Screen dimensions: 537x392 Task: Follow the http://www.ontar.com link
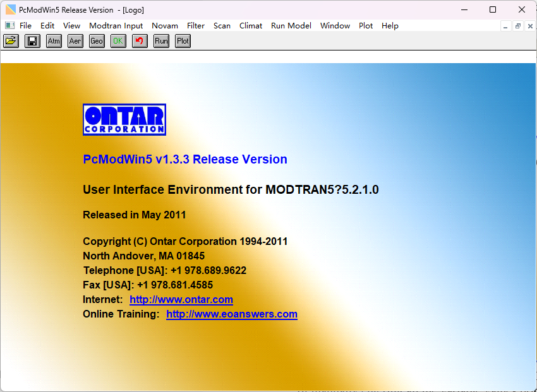[181, 300]
